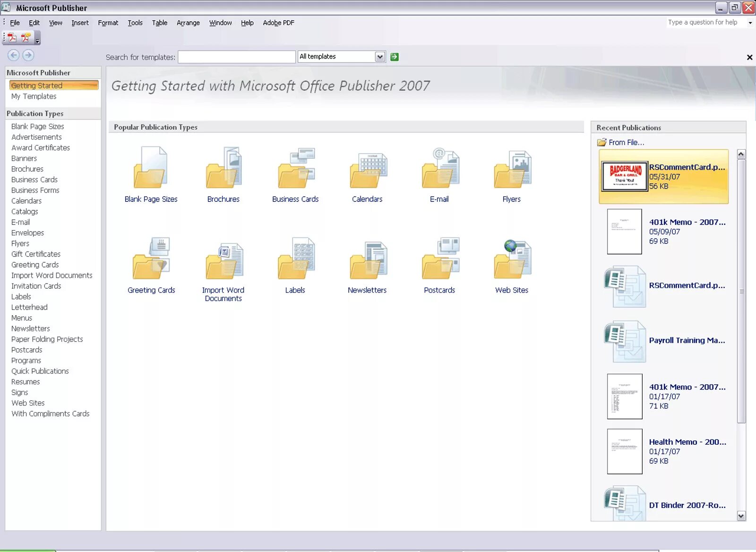
Task: Open the File menu
Action: (15, 23)
